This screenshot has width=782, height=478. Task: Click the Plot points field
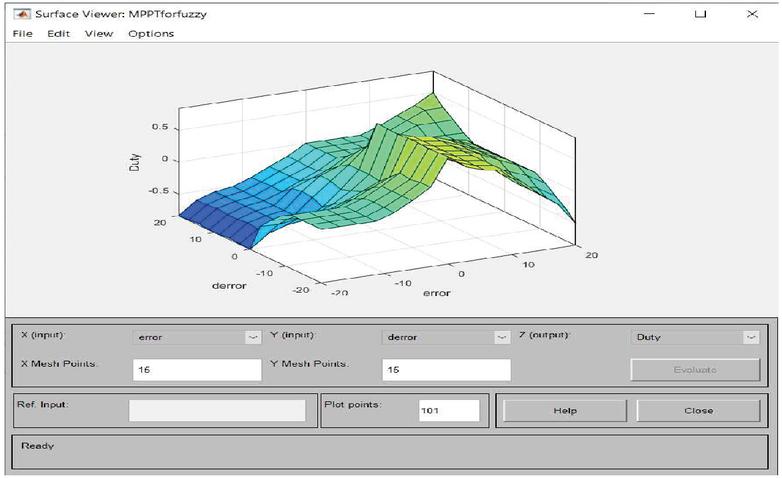(x=449, y=410)
